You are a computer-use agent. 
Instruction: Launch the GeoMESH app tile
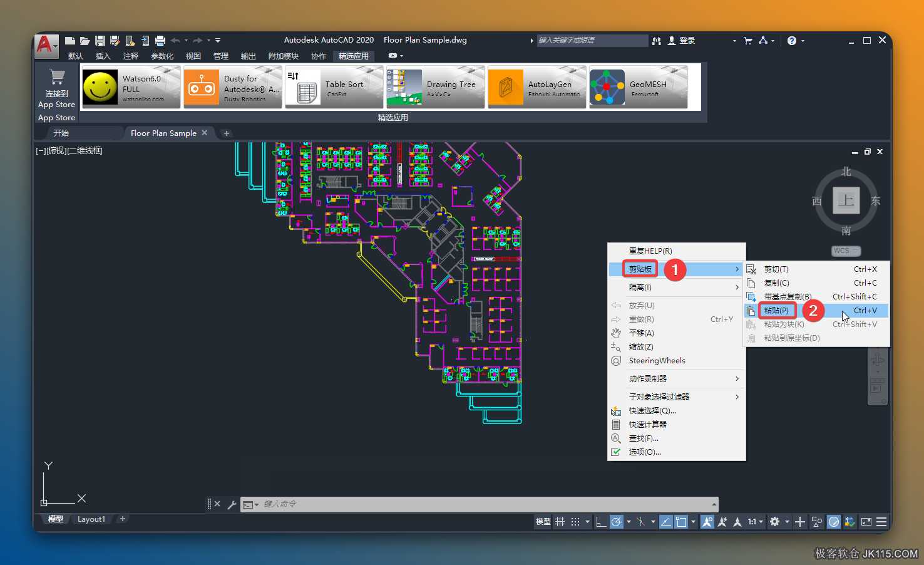pyautogui.click(x=639, y=87)
